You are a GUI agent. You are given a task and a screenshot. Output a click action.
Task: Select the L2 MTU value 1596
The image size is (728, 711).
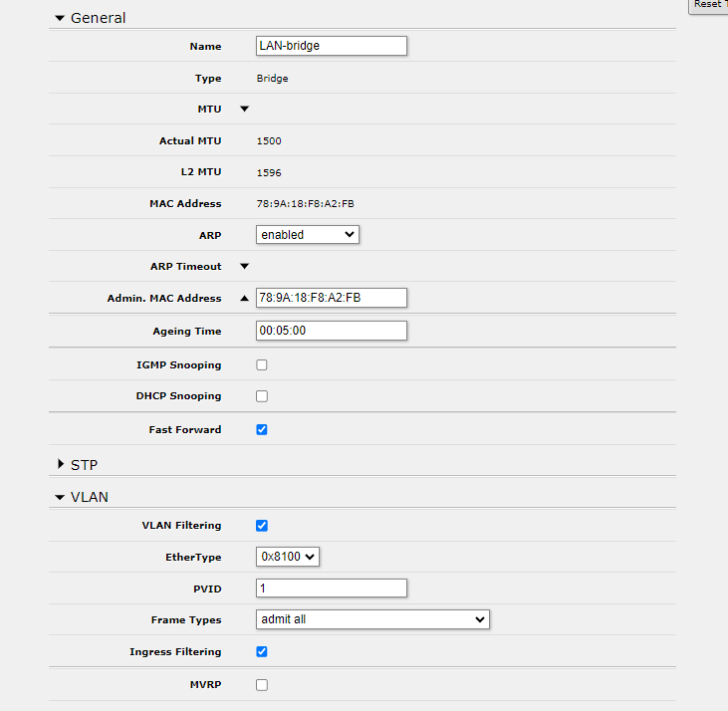pyautogui.click(x=269, y=172)
